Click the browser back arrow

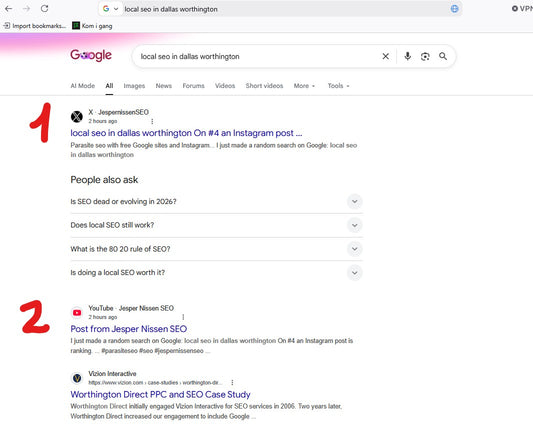coord(9,9)
